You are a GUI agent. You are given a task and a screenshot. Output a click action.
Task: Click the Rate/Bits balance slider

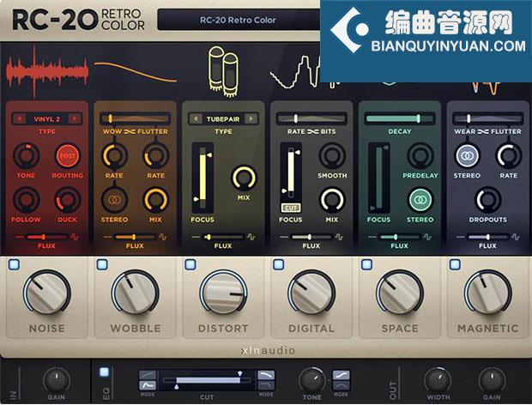pos(311,118)
